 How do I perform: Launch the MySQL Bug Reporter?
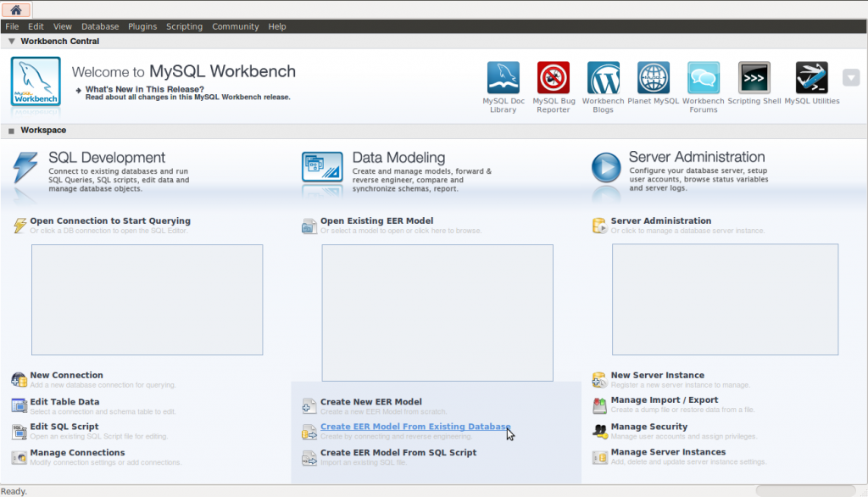[x=552, y=77]
